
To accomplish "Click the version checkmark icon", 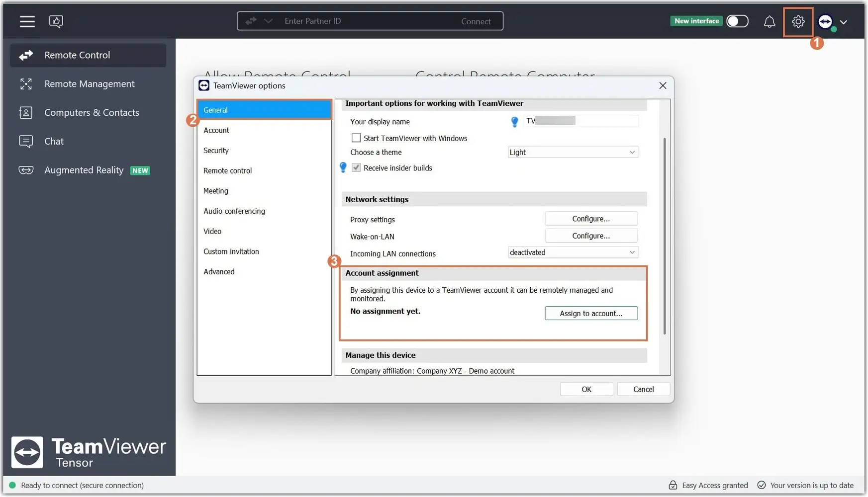I will [x=761, y=485].
